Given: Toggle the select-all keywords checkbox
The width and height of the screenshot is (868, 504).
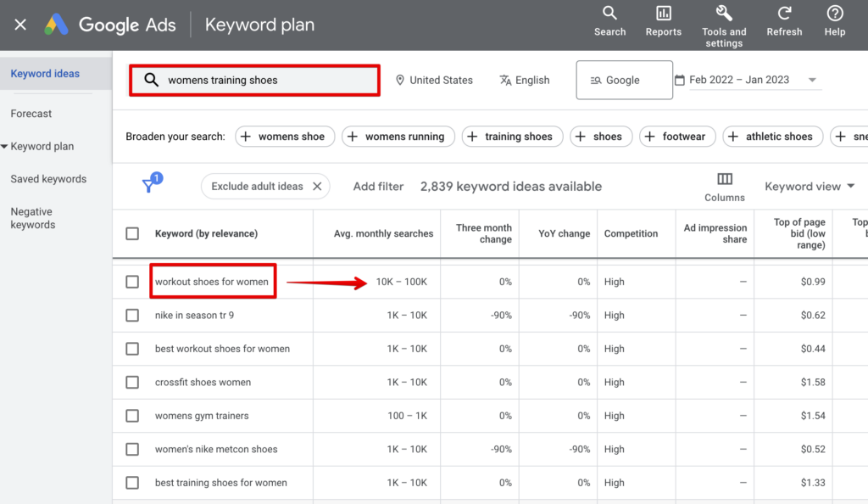Looking at the screenshot, I should [x=132, y=233].
